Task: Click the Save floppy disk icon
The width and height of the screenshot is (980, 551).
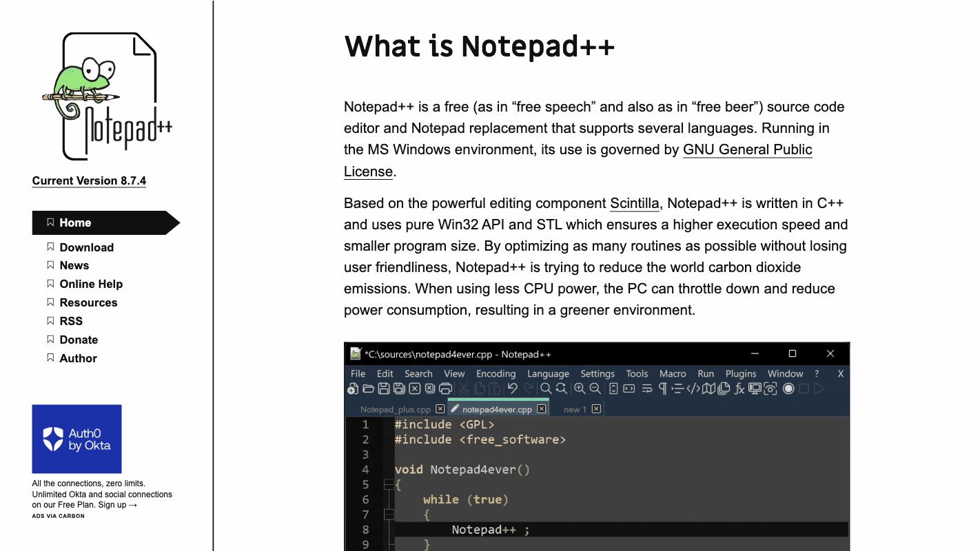Action: click(384, 388)
